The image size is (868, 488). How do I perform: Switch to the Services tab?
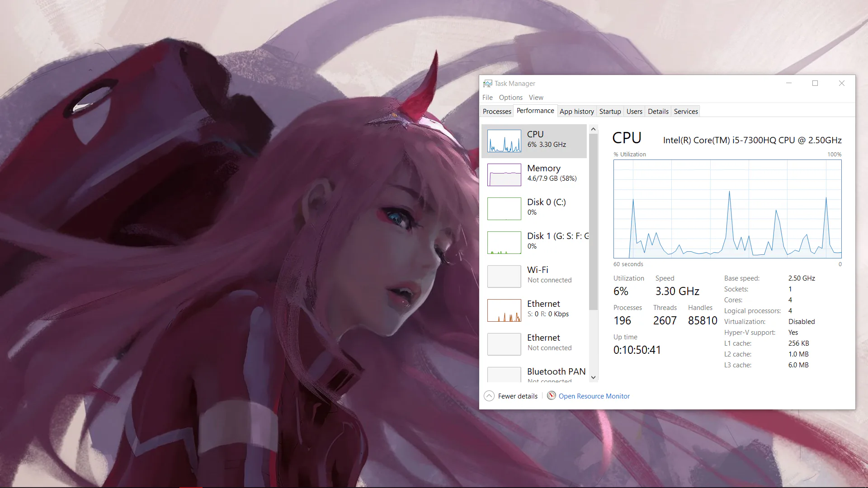(686, 112)
